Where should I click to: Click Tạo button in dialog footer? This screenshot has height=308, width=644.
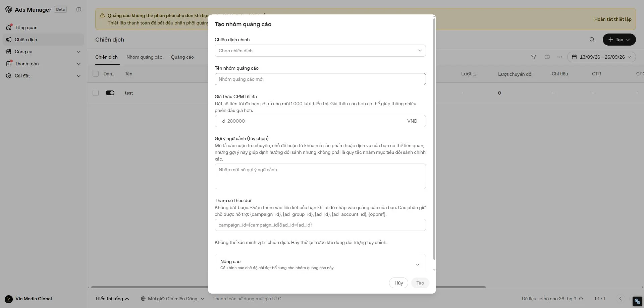point(420,283)
